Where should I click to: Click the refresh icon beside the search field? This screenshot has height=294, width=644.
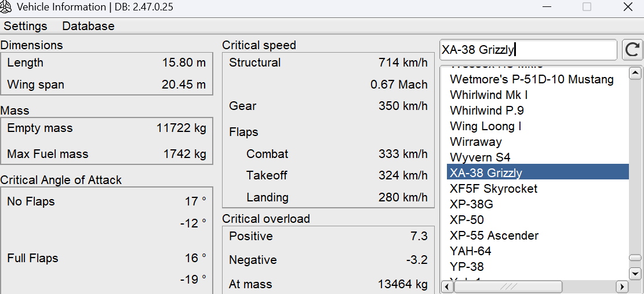tap(632, 50)
